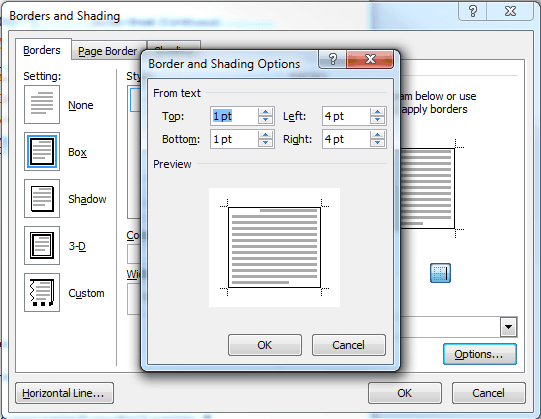Select the 3-D border setting icon
Screen dimensions: 541x419
tap(42, 245)
